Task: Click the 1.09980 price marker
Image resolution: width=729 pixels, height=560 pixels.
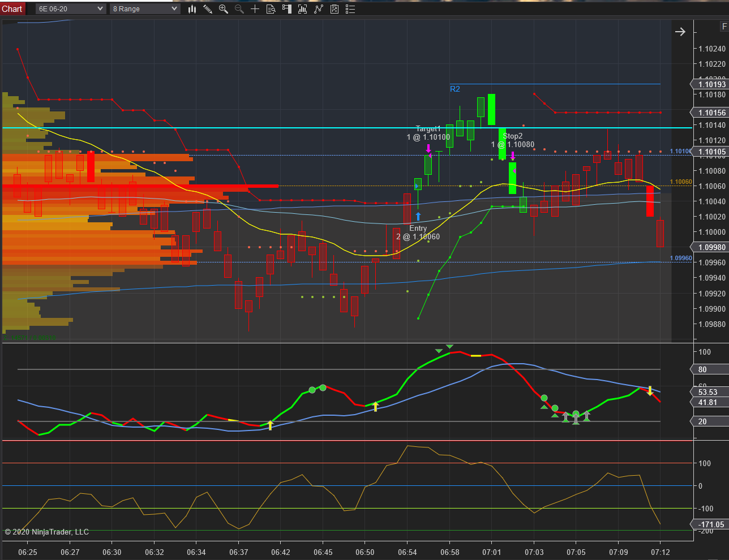Action: 711,247
